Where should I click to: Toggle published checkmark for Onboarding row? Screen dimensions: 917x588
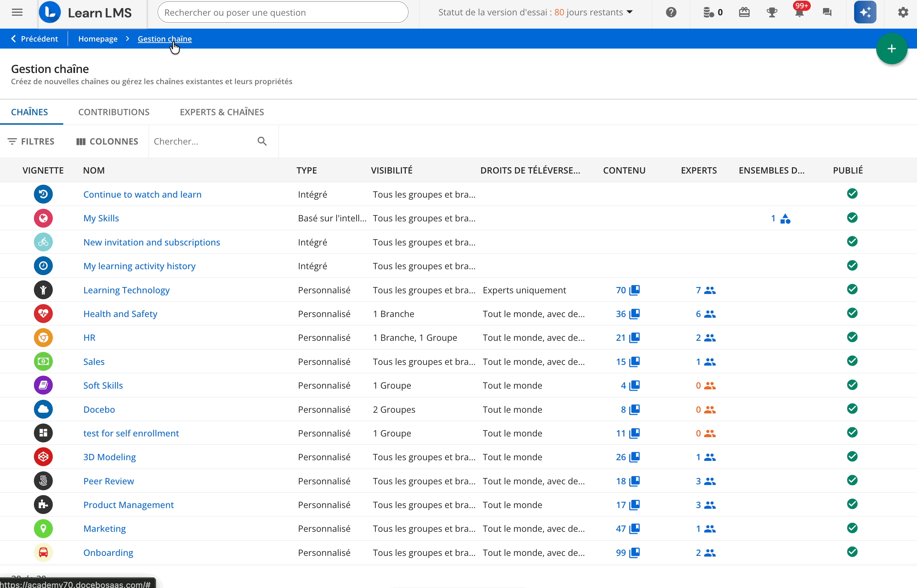coord(852,552)
